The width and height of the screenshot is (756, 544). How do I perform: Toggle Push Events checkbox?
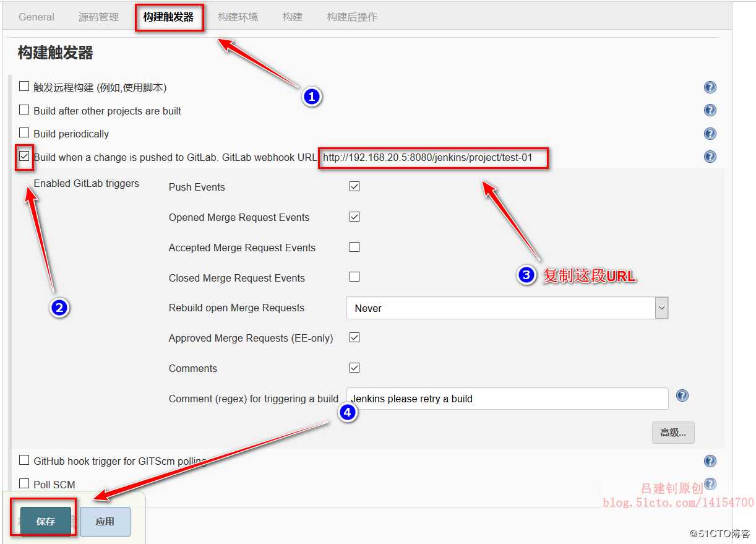pyautogui.click(x=354, y=186)
